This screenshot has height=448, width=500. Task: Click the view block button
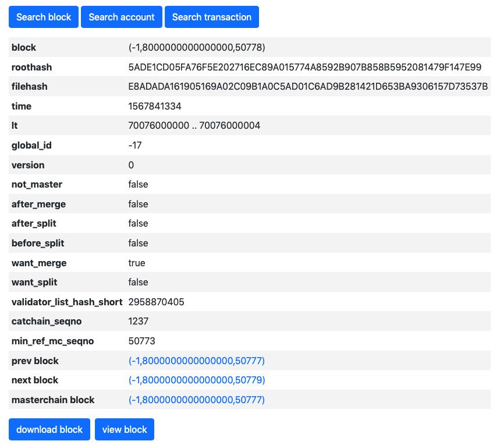click(x=125, y=429)
